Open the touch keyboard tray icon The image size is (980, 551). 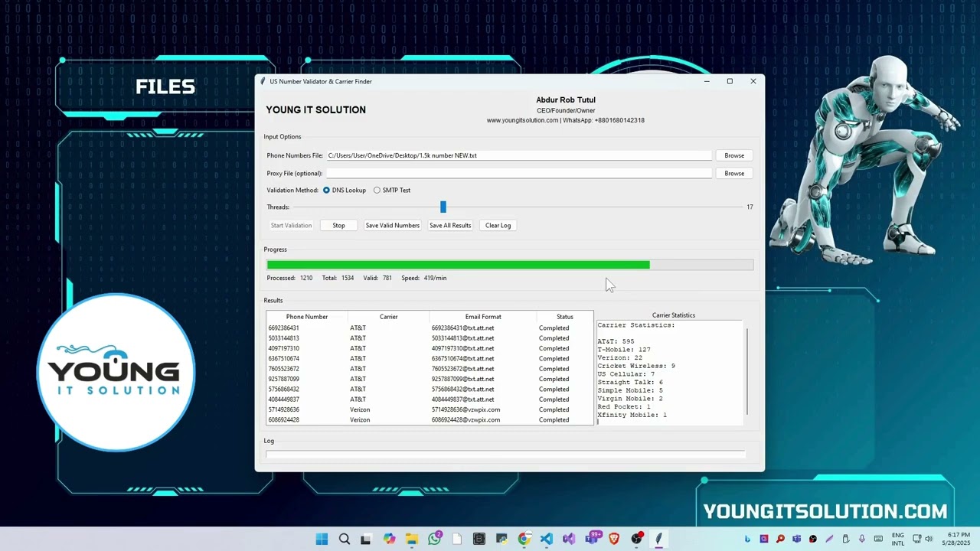[x=878, y=539]
